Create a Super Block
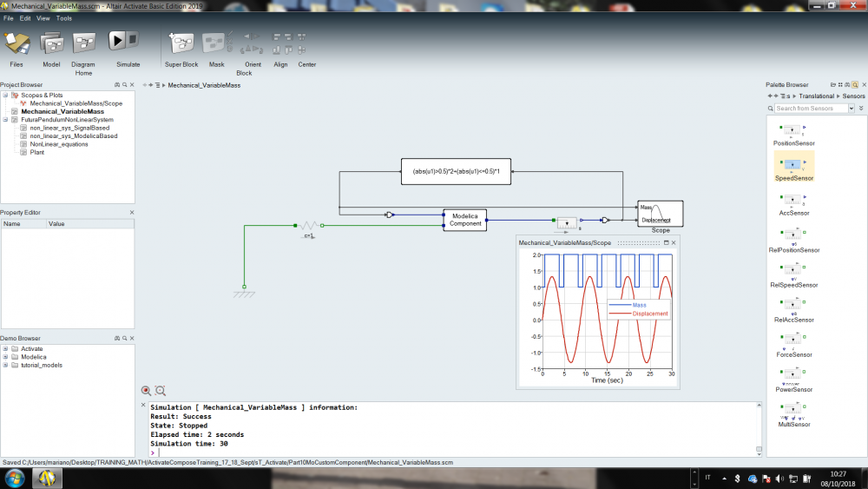The width and height of the screenshot is (868, 489). pos(181,43)
